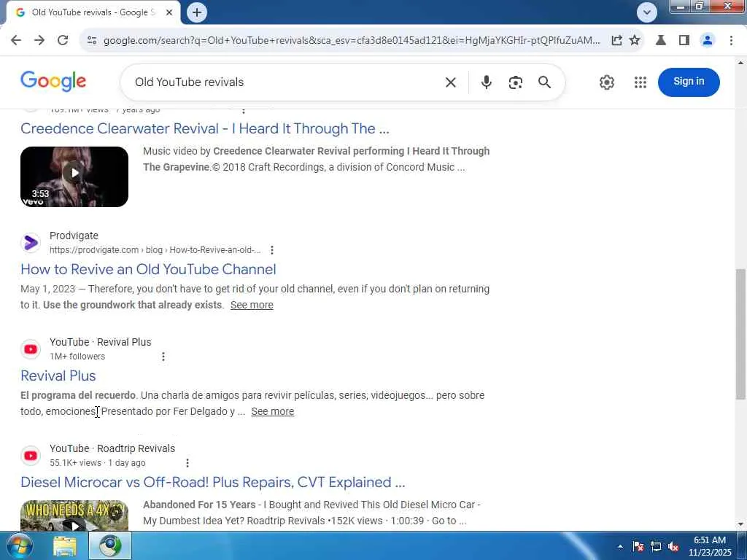Play the Diesel Microcar video thumbnail
747x560 pixels.
click(x=74, y=516)
